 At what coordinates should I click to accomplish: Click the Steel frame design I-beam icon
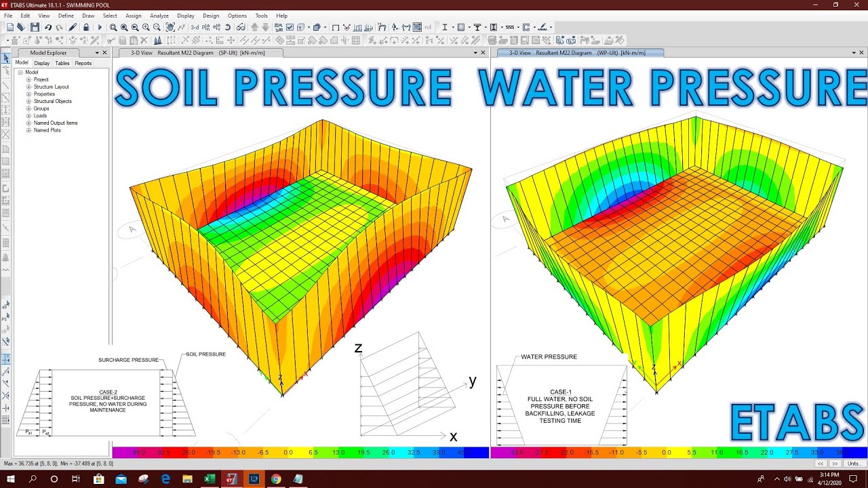tap(445, 27)
